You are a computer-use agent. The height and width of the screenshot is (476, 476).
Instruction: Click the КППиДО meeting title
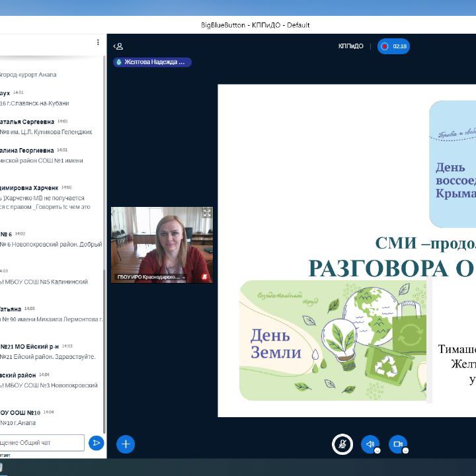pyautogui.click(x=350, y=46)
